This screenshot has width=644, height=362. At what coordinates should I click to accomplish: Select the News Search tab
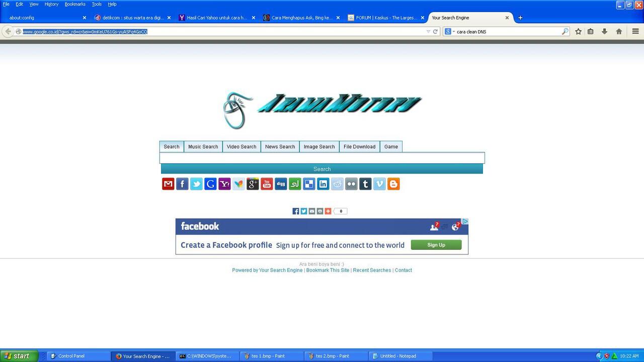coord(280,147)
